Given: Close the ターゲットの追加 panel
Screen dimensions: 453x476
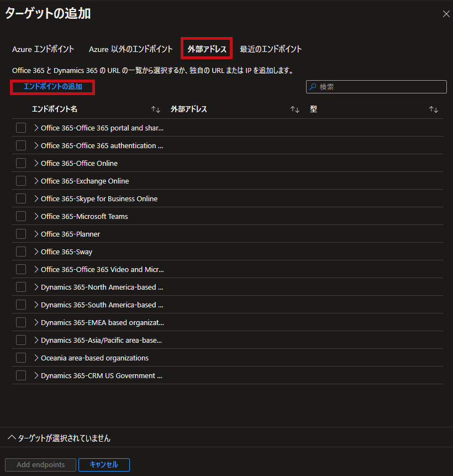Looking at the screenshot, I should 446,14.
